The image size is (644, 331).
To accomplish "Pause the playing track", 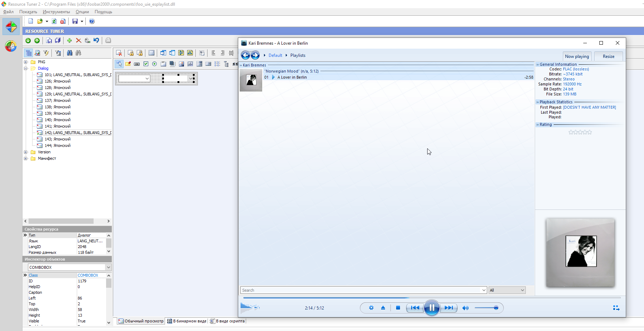I will pyautogui.click(x=431, y=308).
